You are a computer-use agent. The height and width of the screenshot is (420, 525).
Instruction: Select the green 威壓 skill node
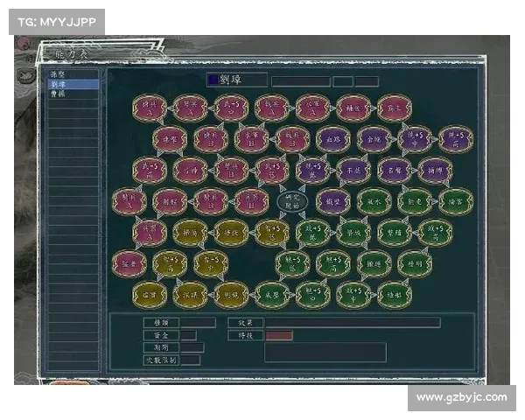click(272, 294)
